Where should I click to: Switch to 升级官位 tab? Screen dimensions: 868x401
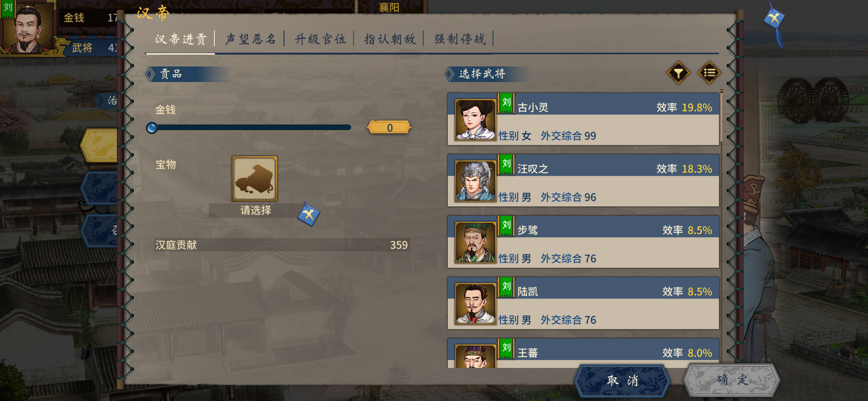tap(320, 39)
